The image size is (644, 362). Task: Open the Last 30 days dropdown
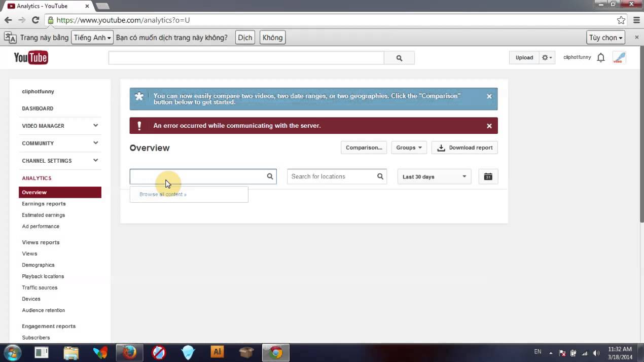434,176
